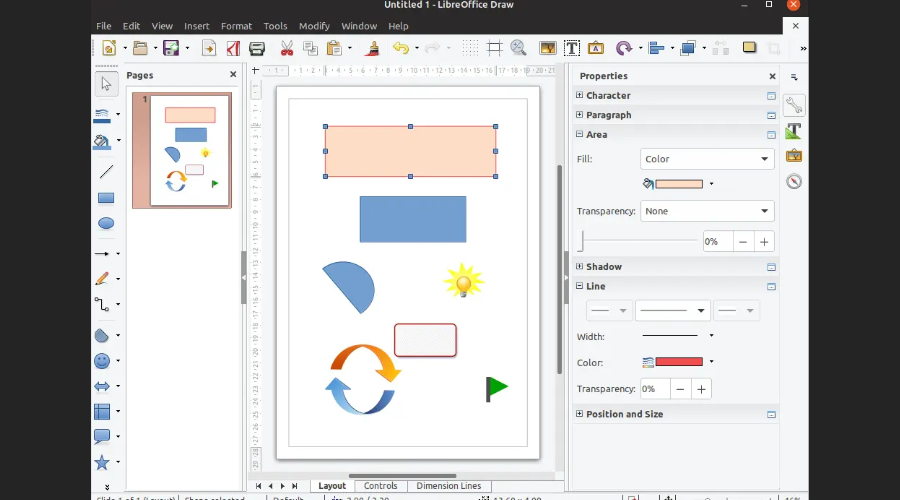The image size is (900, 500).
Task: Insert a Text Box from toolbar
Action: tap(572, 48)
